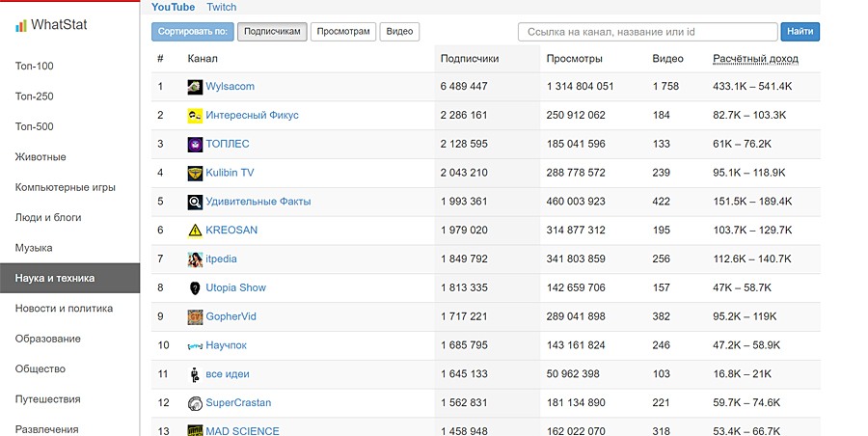This screenshot has width=868, height=436.
Task: Open the Компьютерные игры category
Action: pos(66,187)
